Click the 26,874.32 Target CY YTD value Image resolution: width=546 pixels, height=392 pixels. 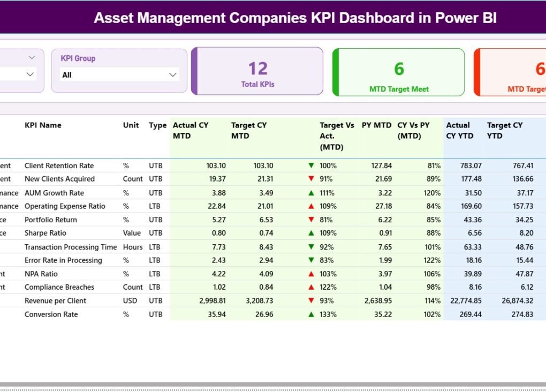point(518,300)
